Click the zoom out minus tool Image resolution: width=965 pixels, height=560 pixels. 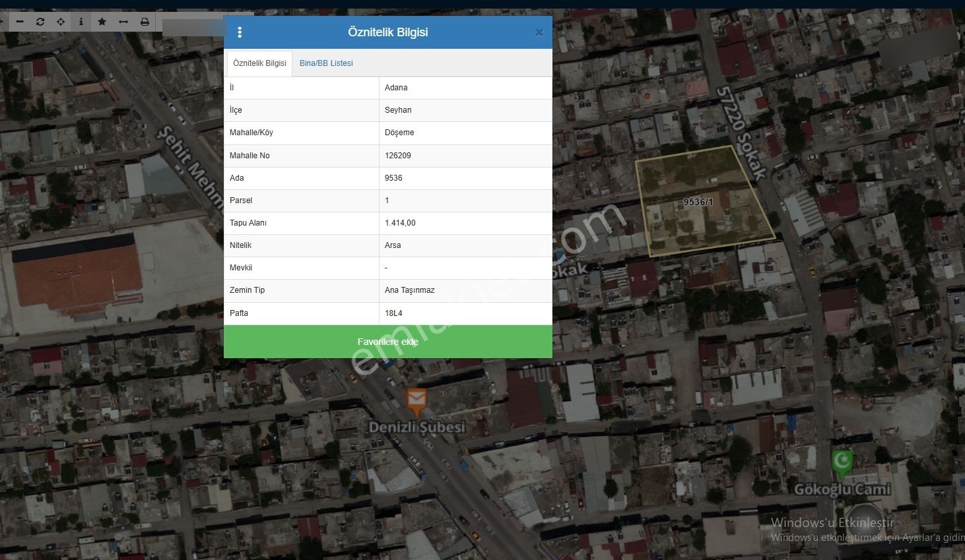coord(20,22)
